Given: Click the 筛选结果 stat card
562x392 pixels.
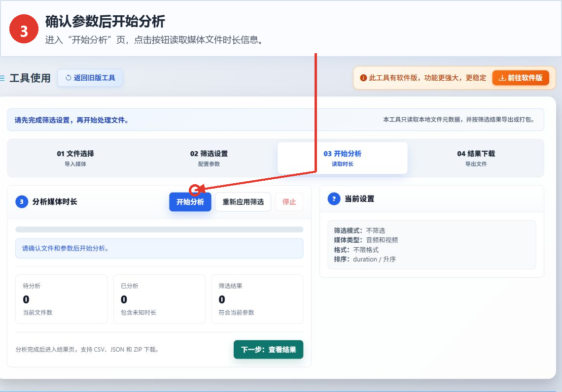Looking at the screenshot, I should coord(257,299).
